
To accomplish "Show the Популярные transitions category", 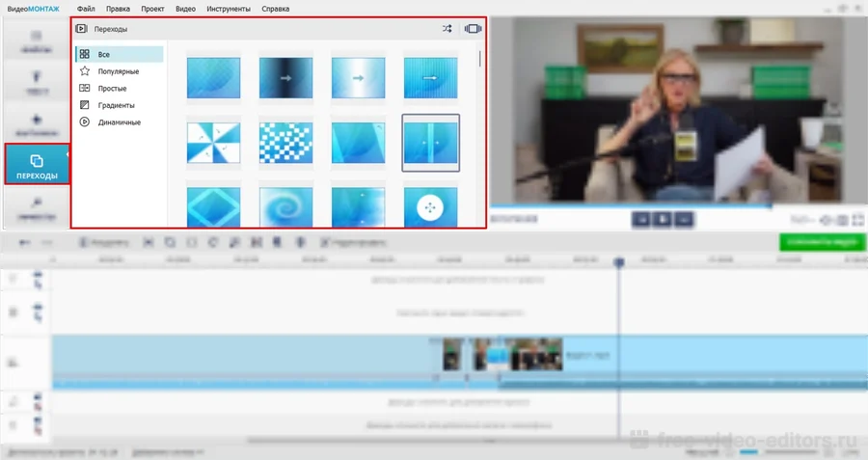I will click(x=118, y=71).
